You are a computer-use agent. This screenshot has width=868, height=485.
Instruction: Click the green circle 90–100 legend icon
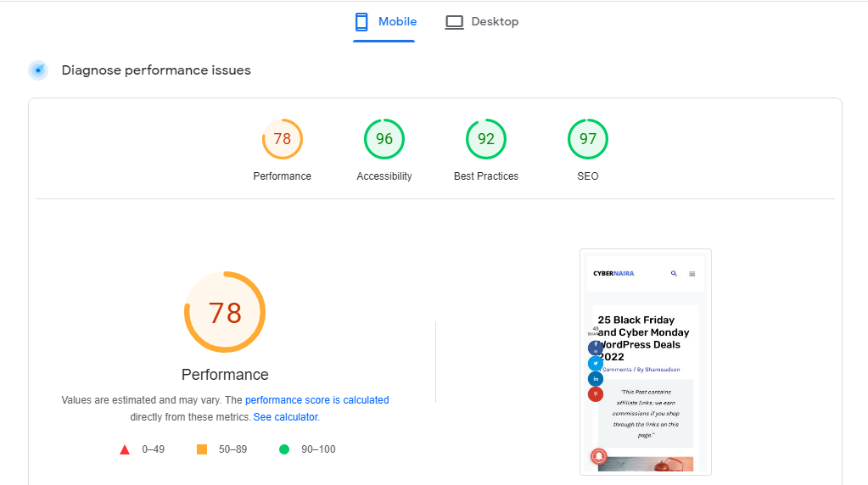point(284,449)
